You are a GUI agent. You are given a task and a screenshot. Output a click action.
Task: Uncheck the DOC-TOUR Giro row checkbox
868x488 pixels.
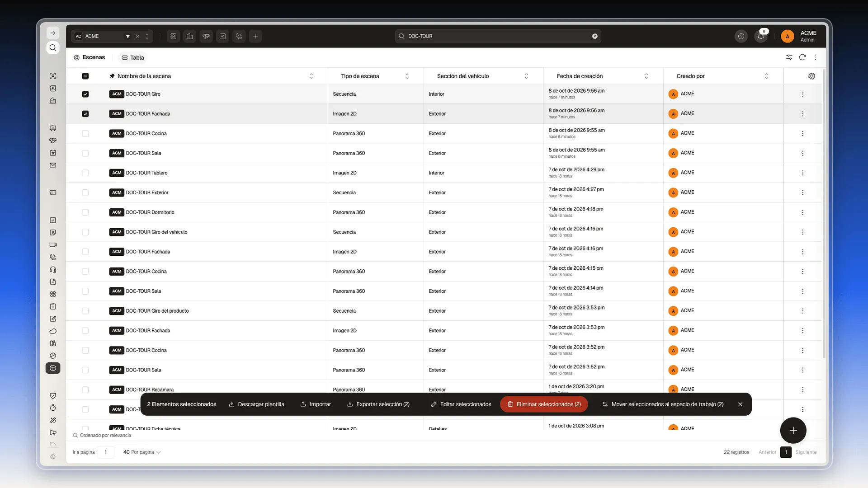pos(85,94)
